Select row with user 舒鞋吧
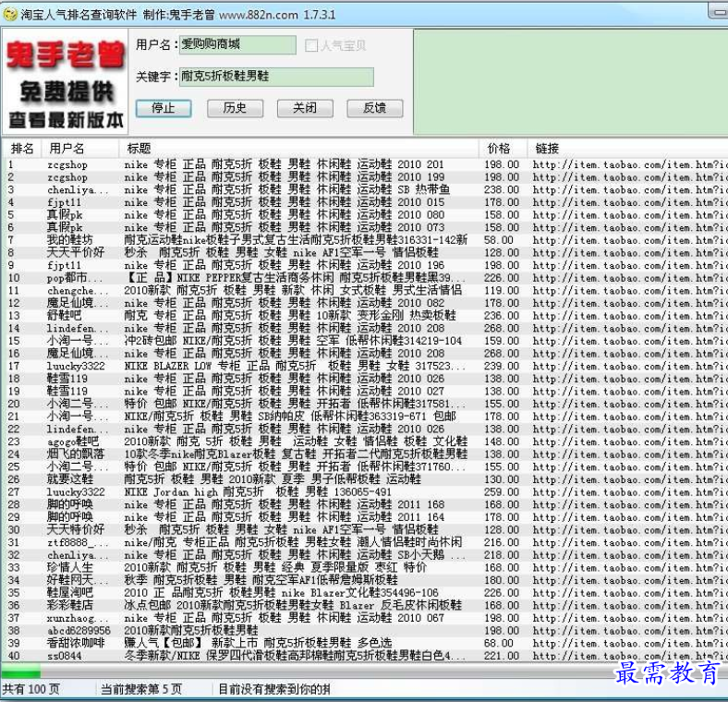The height and width of the screenshot is (702, 728). [364, 316]
